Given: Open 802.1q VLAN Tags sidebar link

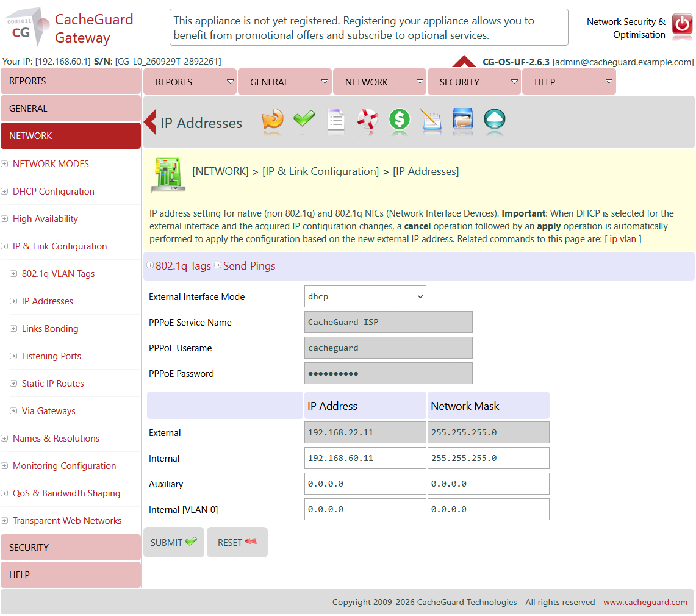Looking at the screenshot, I should (58, 274).
